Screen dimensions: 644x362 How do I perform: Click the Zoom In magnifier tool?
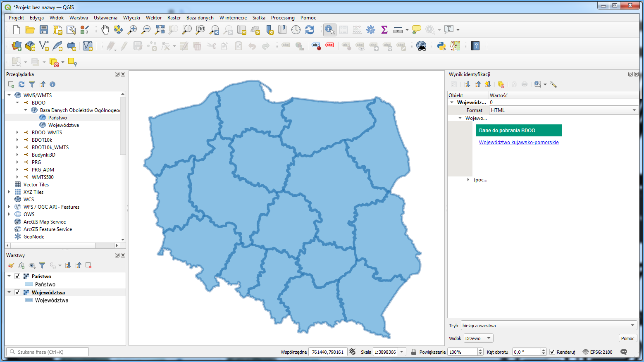click(x=132, y=30)
